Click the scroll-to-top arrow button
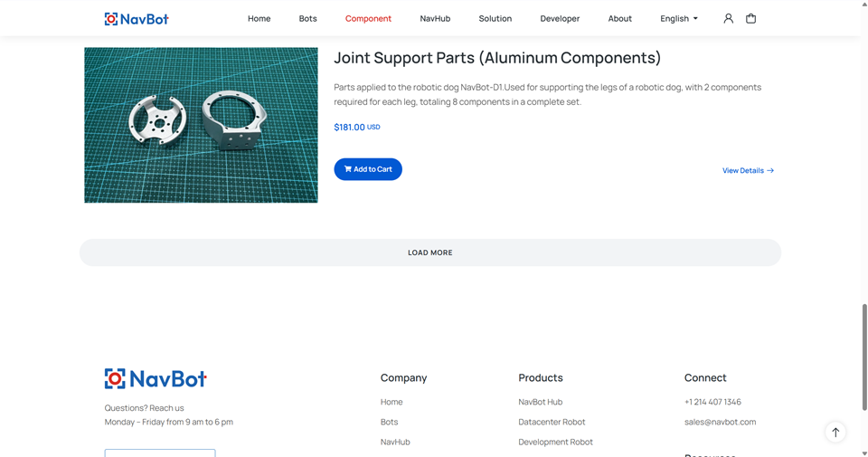The height and width of the screenshot is (457, 868). click(835, 432)
